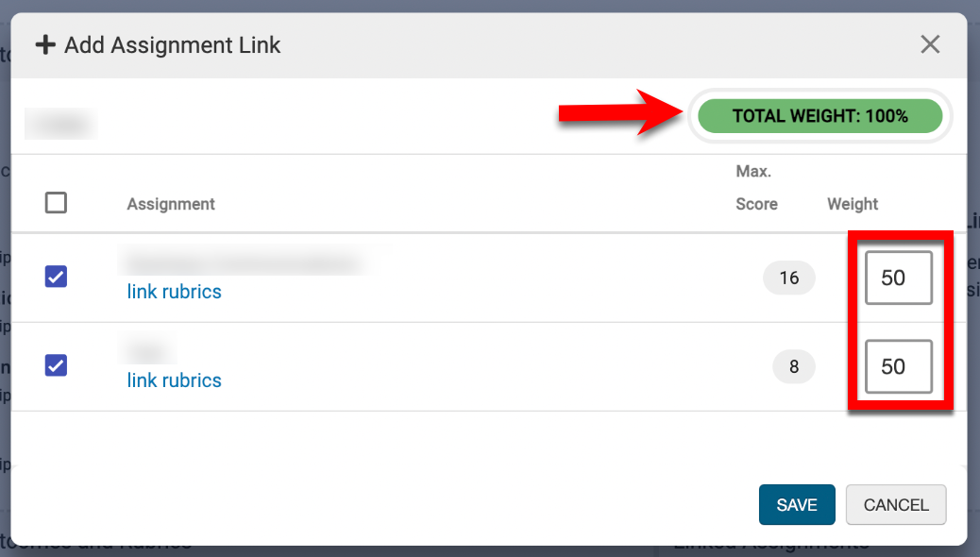Focus the second assignment's weight field
Image resolution: width=980 pixels, height=557 pixels.
(x=899, y=366)
